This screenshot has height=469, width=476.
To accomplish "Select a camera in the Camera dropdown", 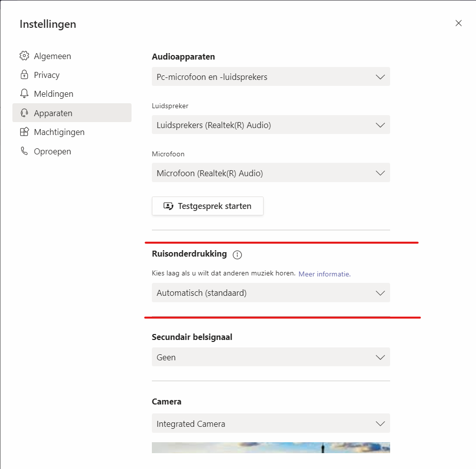I will tap(271, 424).
